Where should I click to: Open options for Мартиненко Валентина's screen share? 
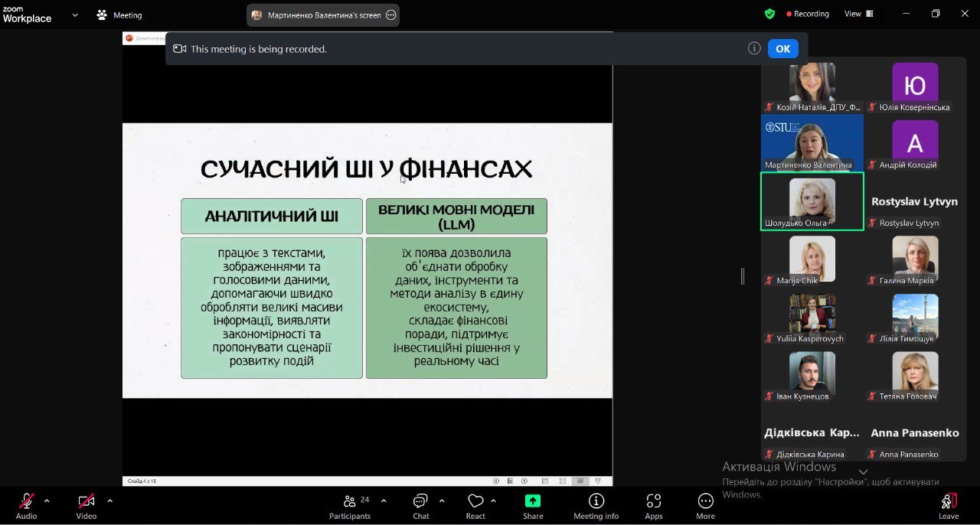pyautogui.click(x=391, y=15)
